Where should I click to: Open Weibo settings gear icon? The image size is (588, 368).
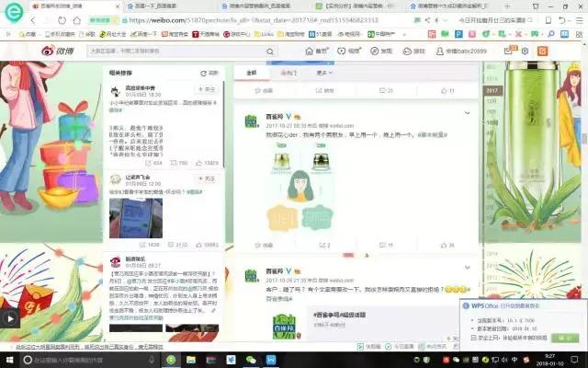point(525,51)
